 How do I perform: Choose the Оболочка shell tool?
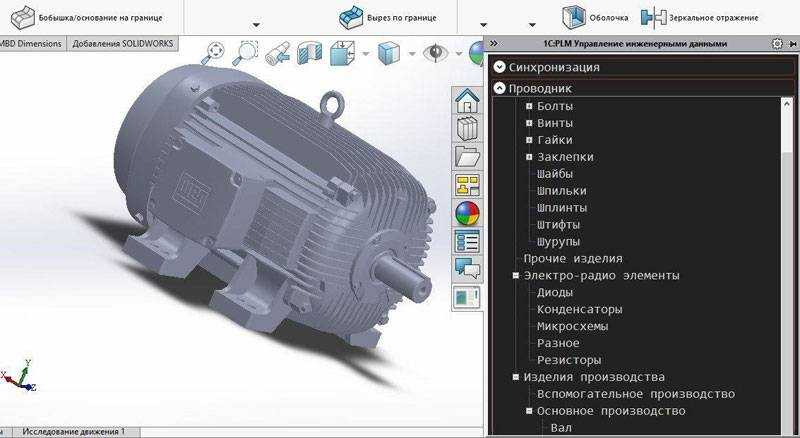[x=595, y=18]
